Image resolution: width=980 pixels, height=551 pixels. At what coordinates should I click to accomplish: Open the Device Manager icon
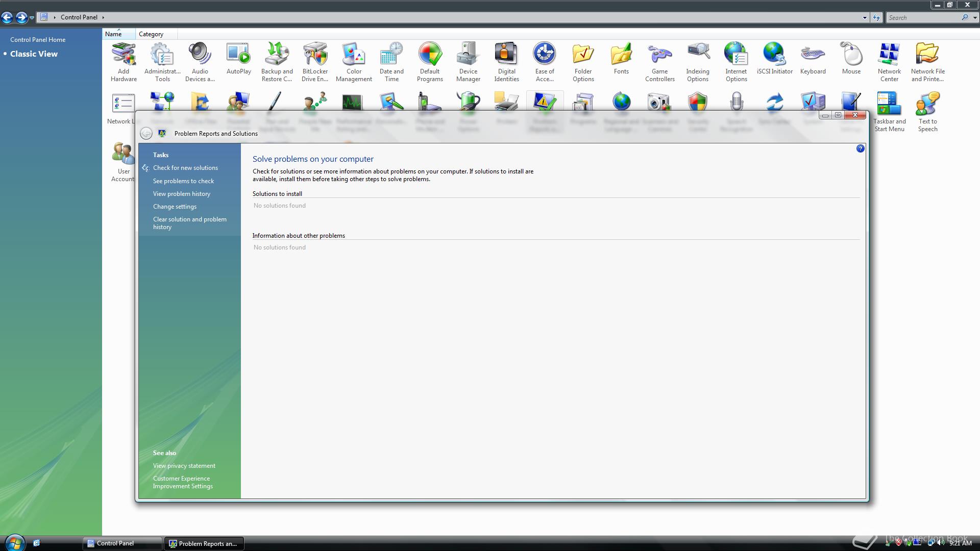tap(468, 62)
